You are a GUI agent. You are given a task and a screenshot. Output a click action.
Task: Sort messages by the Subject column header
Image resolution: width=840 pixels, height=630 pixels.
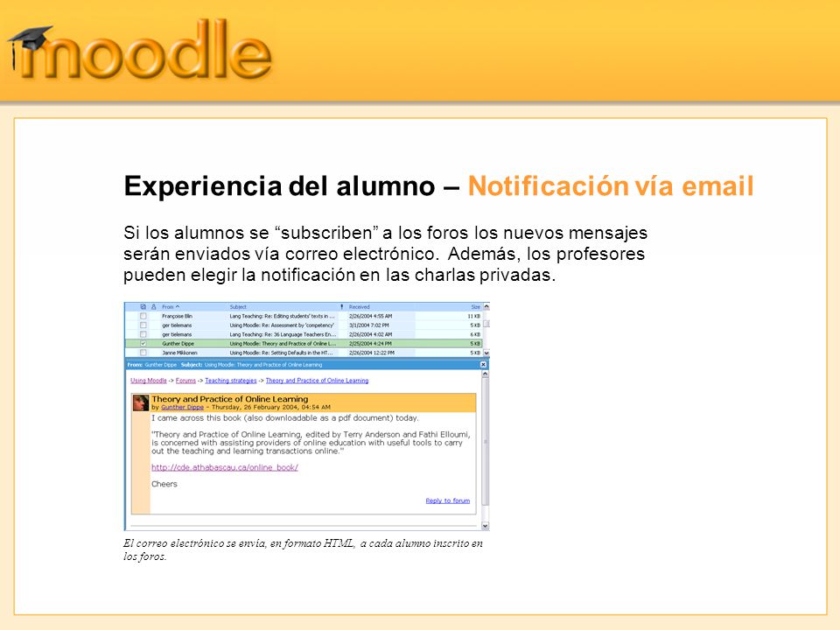pos(238,307)
